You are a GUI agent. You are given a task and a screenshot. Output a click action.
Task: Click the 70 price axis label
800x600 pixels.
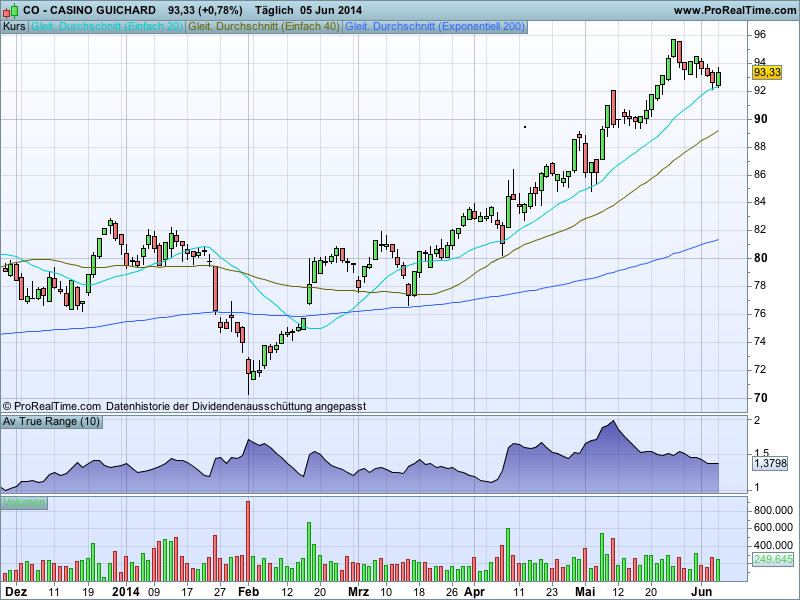761,397
